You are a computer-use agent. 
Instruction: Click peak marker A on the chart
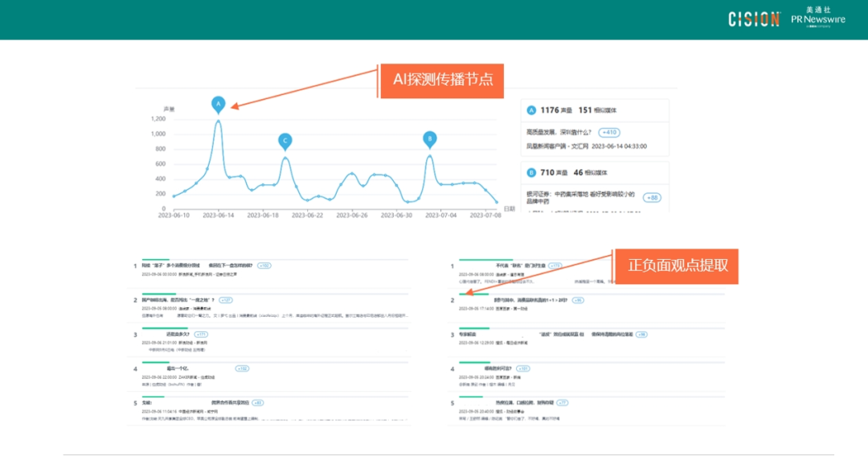(218, 104)
